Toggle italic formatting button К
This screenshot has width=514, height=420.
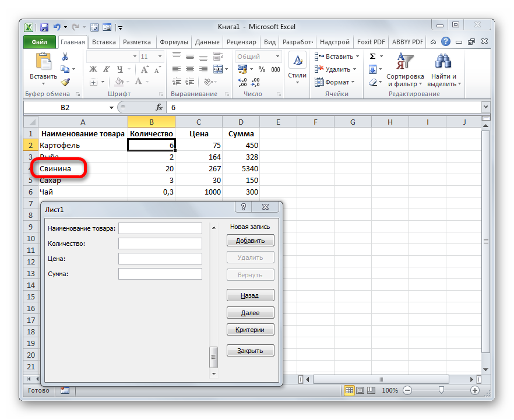point(103,69)
